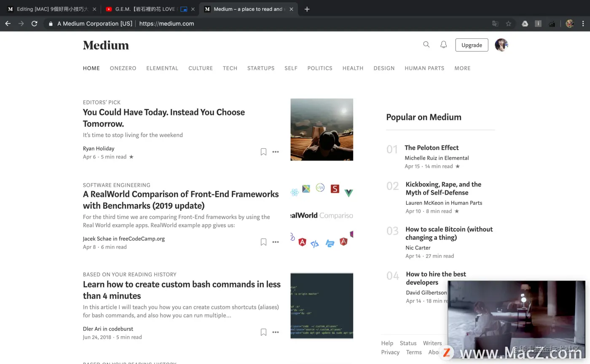Open 'Kickboxing, Rape, and the Myth of Self-Defense'
590x364 pixels.
443,188
